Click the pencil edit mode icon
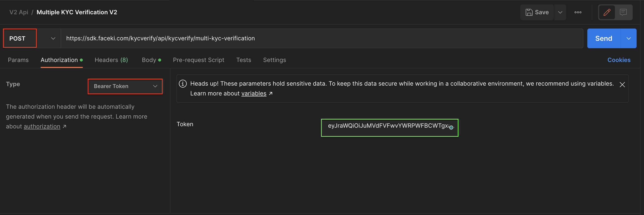Viewport: 644px width, 215px height. tap(607, 12)
